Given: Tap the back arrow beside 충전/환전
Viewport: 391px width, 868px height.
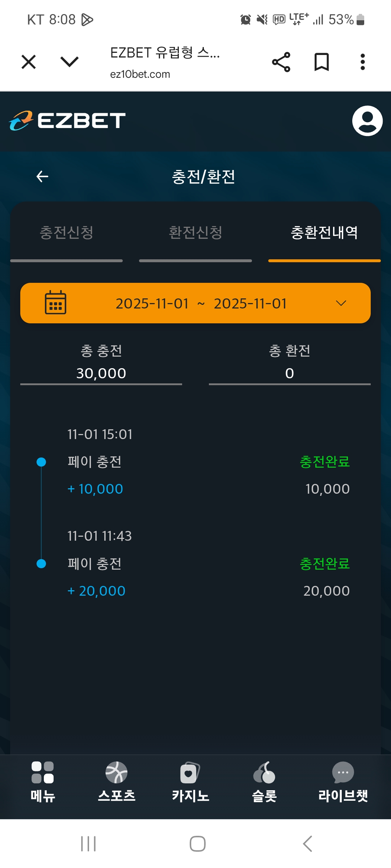Looking at the screenshot, I should coord(42,176).
